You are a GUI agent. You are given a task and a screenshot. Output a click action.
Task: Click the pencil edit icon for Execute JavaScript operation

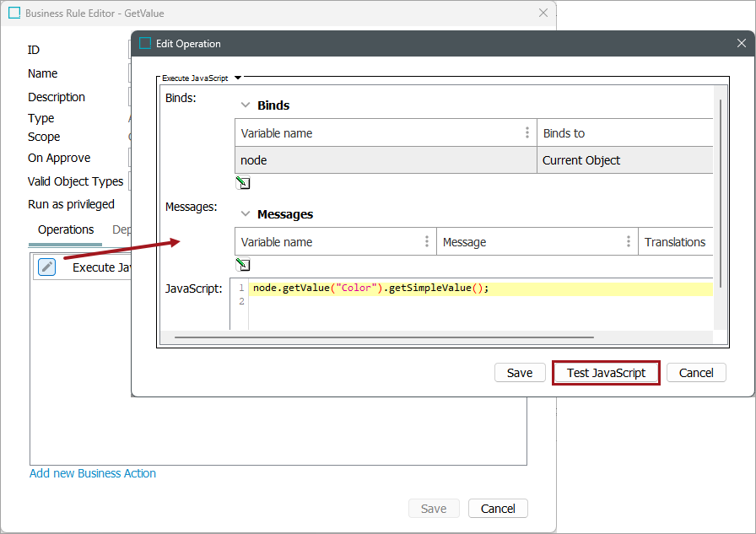[x=47, y=267]
